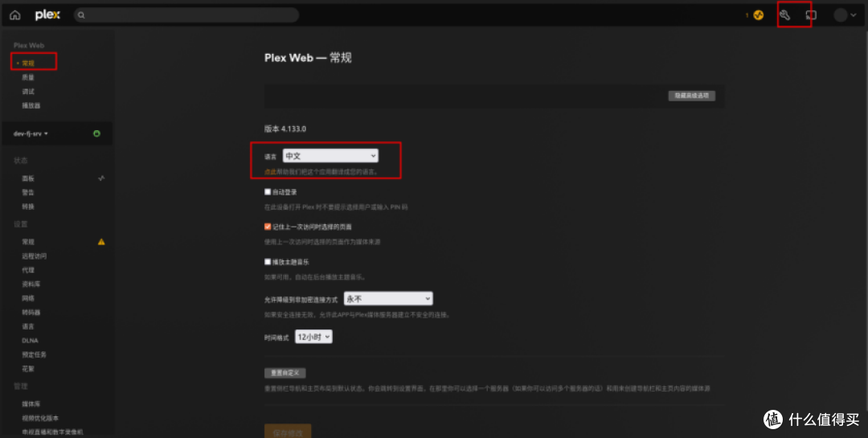Open the 允许降级到非加密连接方式 dropdown
The image size is (868, 438).
tap(388, 299)
